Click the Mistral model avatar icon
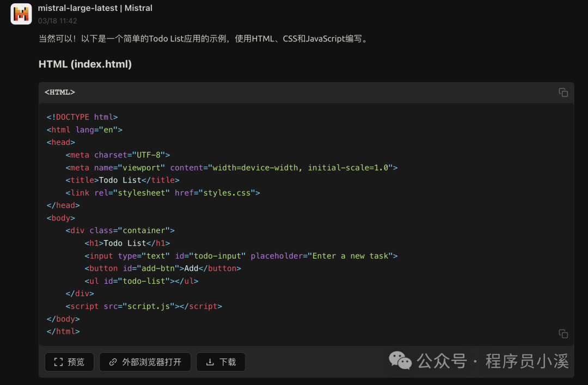Image resolution: width=588 pixels, height=385 pixels. click(x=21, y=14)
